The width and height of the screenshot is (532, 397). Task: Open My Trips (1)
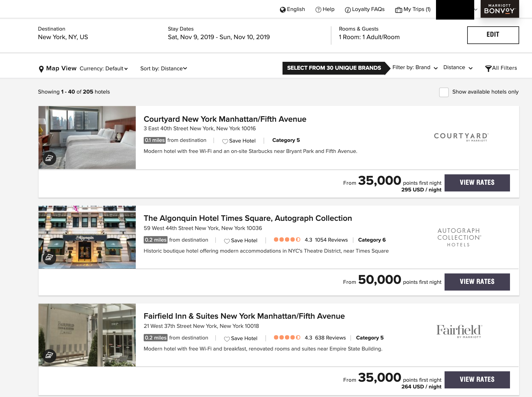413,9
